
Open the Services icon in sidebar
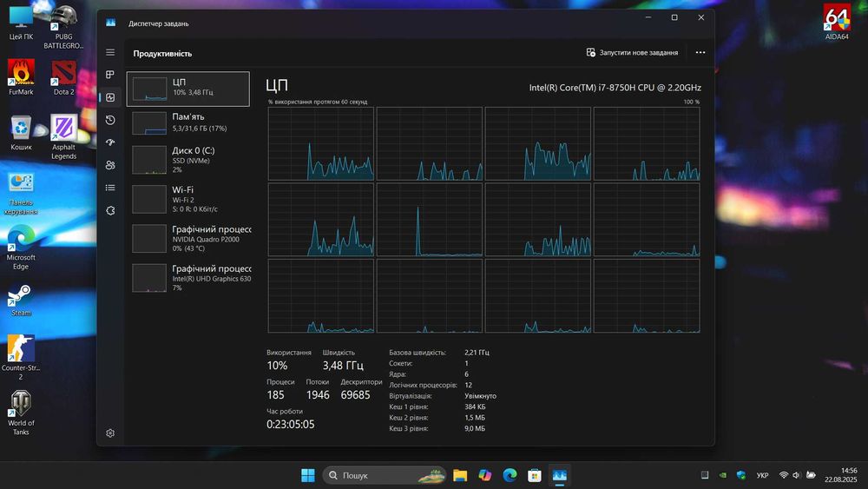(110, 210)
